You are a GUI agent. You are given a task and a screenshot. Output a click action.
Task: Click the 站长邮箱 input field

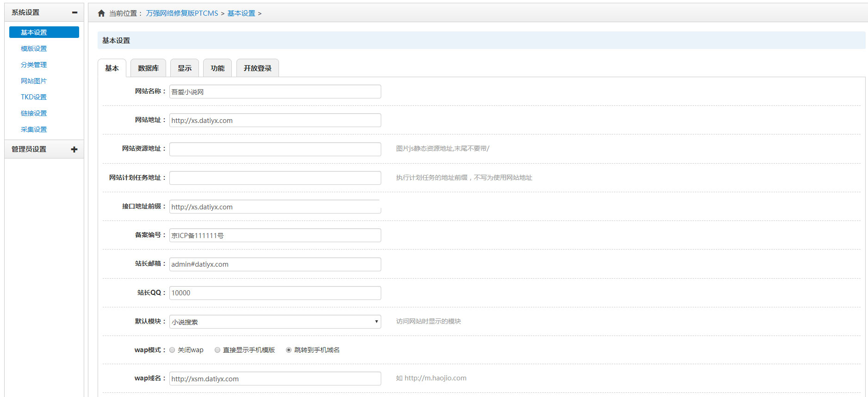[275, 264]
